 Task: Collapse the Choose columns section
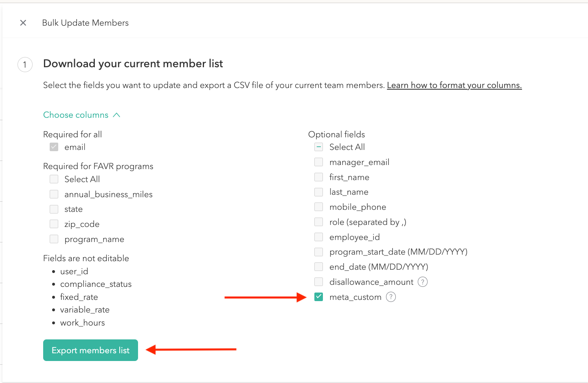click(76, 115)
